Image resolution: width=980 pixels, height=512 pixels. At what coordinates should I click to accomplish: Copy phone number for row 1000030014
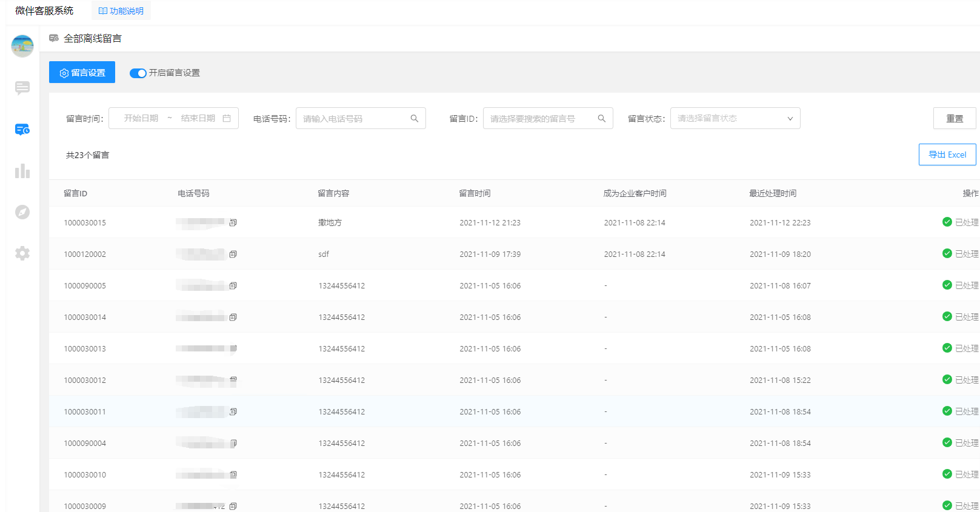pos(233,317)
